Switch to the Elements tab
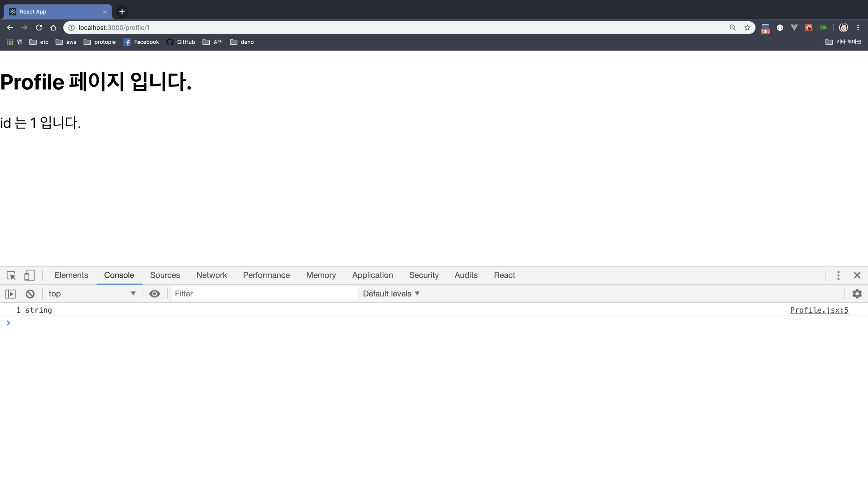The width and height of the screenshot is (868, 488). click(x=71, y=275)
